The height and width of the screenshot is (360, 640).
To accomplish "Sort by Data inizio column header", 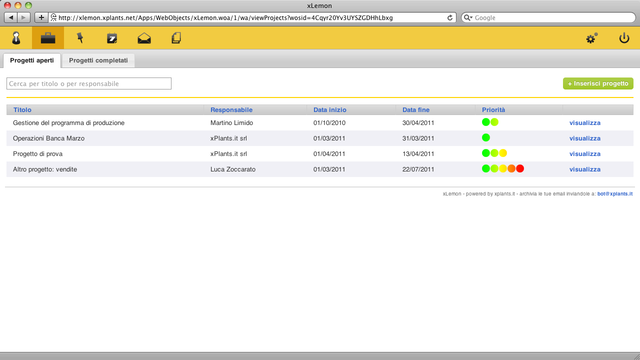I will (x=330, y=110).
